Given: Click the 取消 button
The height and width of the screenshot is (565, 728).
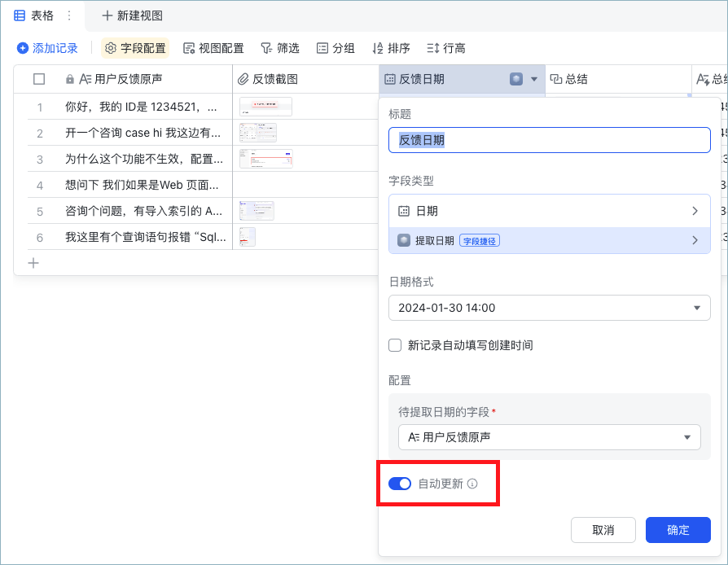Looking at the screenshot, I should [x=603, y=530].
